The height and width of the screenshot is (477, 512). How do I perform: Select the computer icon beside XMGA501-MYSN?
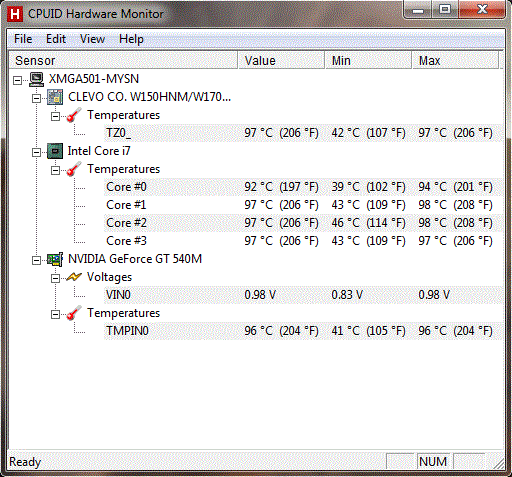tap(36, 79)
